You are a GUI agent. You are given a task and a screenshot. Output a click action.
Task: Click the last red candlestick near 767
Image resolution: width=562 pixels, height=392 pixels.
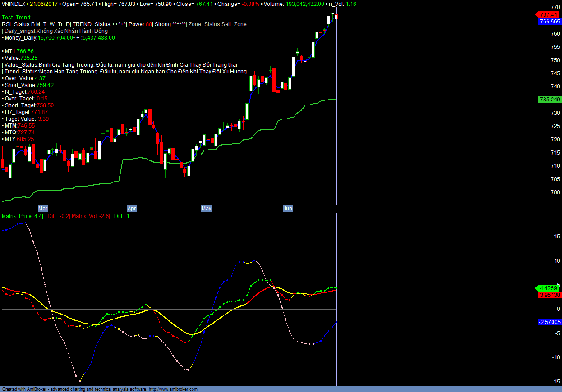click(336, 17)
